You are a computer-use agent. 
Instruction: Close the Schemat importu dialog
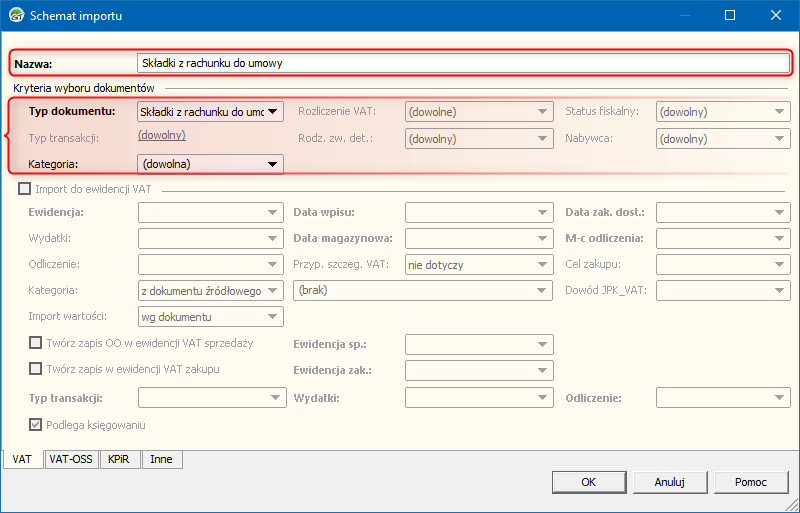(x=776, y=15)
